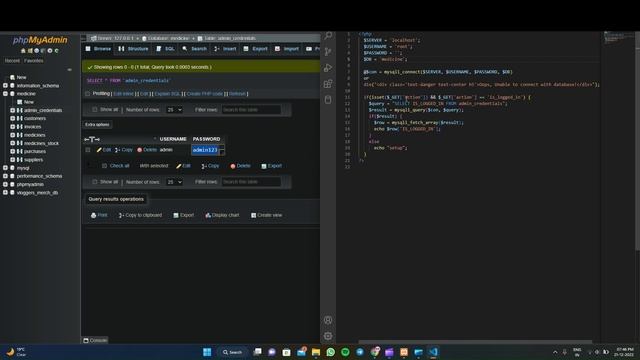Image resolution: width=640 pixels, height=360 pixels.
Task: Select invoices table in tree
Action: coord(33,127)
